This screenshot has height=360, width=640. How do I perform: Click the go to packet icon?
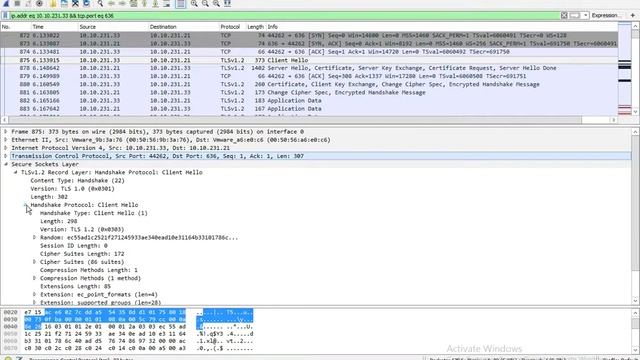[x=133, y=3]
